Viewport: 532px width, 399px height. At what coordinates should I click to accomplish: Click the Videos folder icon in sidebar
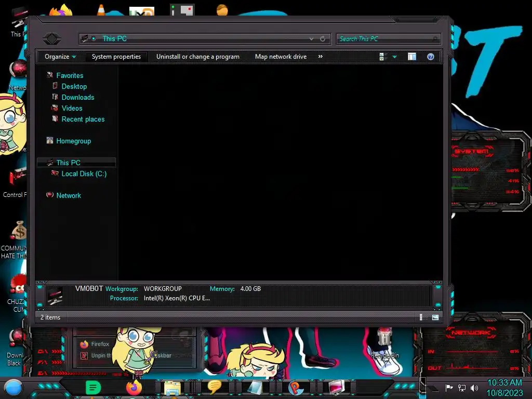pyautogui.click(x=55, y=108)
